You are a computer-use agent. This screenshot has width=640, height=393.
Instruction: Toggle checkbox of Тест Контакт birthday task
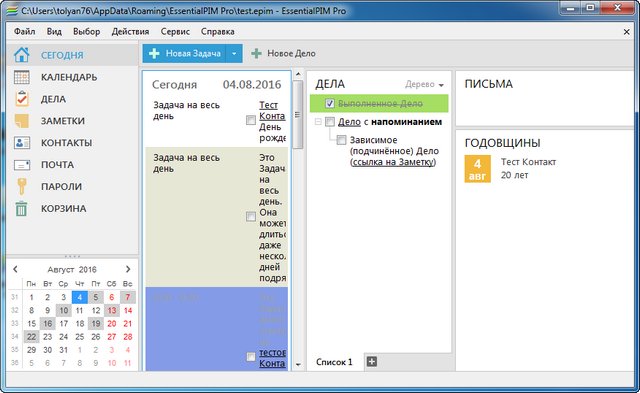point(251,120)
